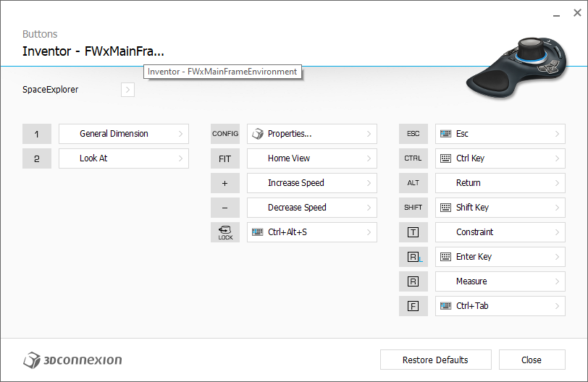This screenshot has width=588, height=382.
Task: Select the Properties... command field
Action: point(312,134)
